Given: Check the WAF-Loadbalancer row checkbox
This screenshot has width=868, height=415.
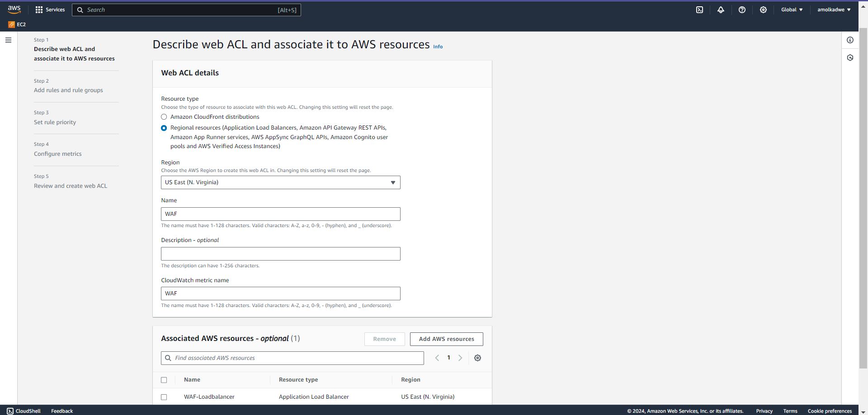Looking at the screenshot, I should click(x=164, y=397).
